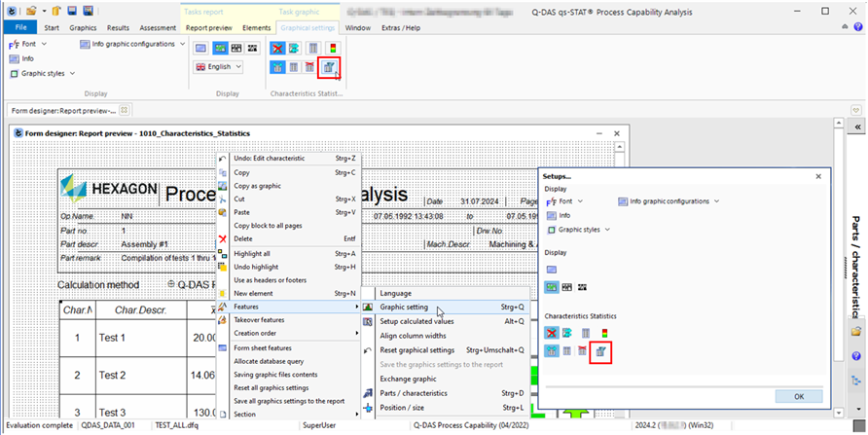Click Info button in Setups dialog
Image resolution: width=868 pixels, height=435 pixels.
coord(559,216)
